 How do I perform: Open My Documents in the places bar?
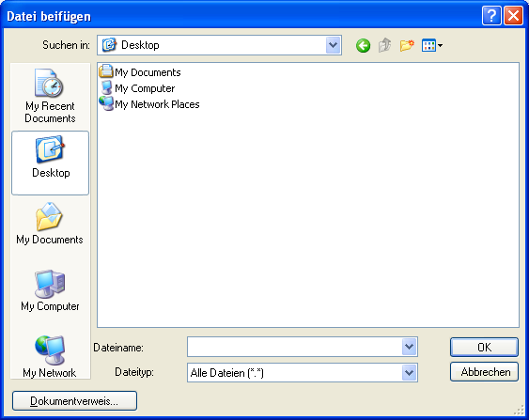50,224
